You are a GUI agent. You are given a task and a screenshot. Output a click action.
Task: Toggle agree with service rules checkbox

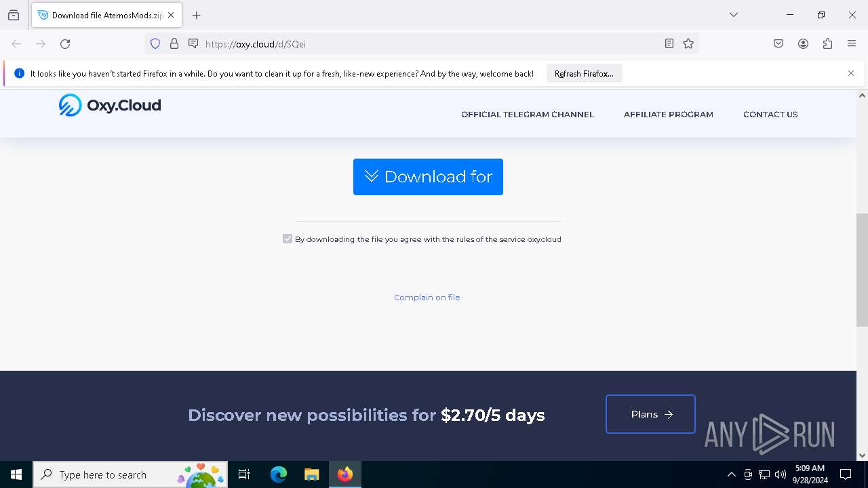click(288, 239)
